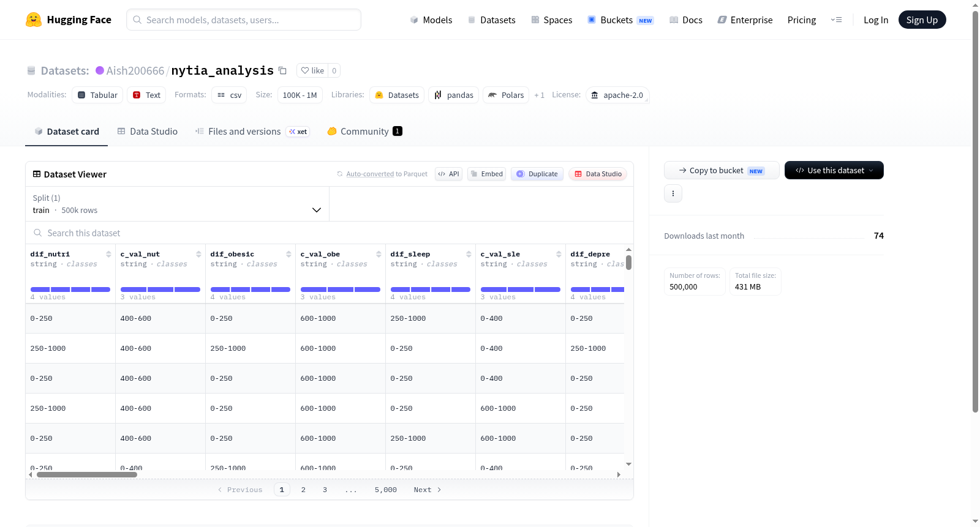Click the Polars library tag
This screenshot has width=980, height=527.
pyautogui.click(x=506, y=95)
